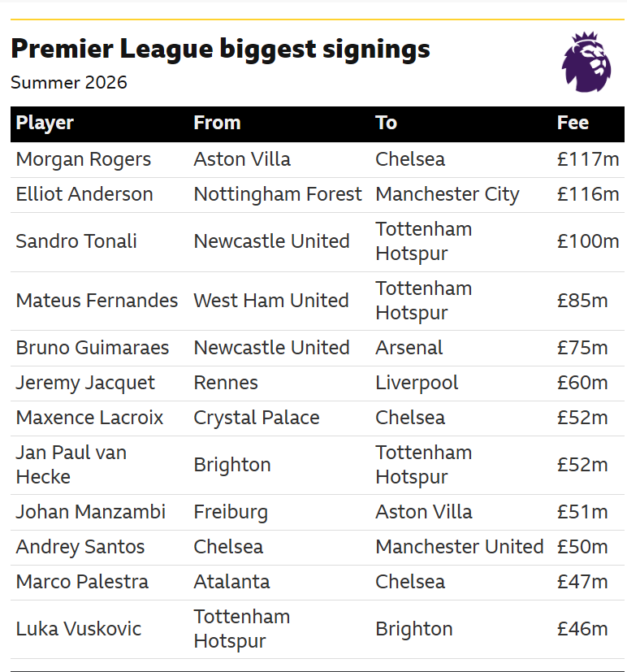Click the Premier League lion logo
Image resolution: width=627 pixels, height=672 pixels.
click(x=586, y=62)
